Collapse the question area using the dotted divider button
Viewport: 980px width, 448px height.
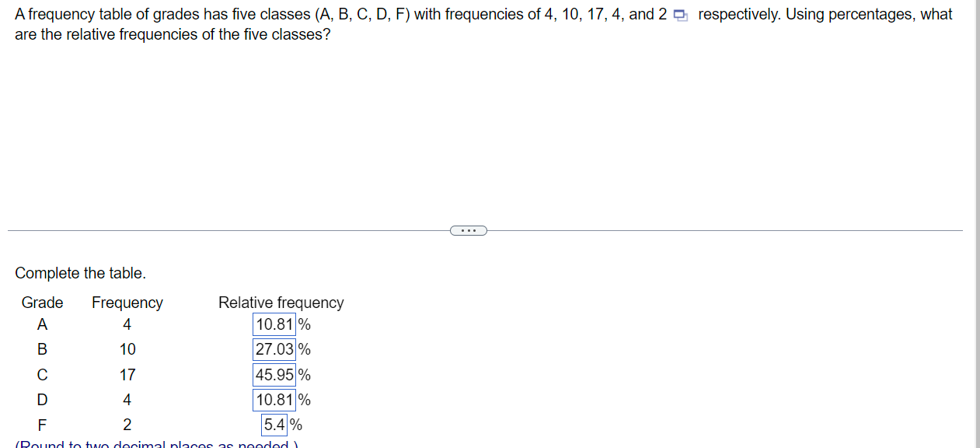469,229
